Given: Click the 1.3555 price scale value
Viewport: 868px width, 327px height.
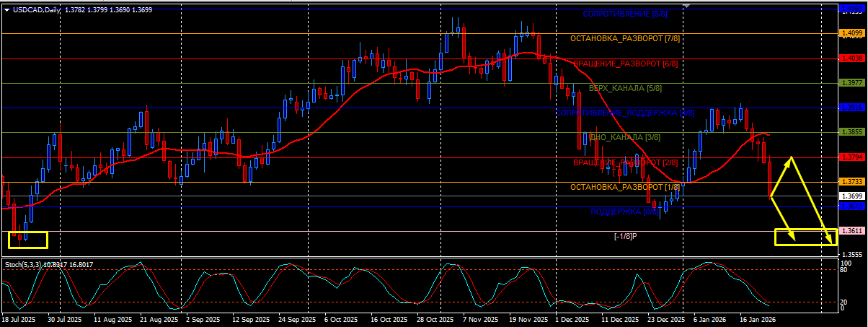Looking at the screenshot, I should tap(852, 254).
